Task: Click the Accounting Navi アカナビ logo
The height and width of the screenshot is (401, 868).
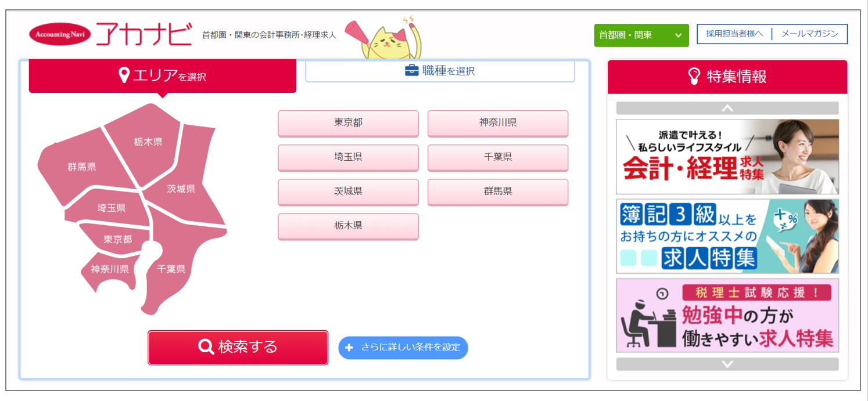Action: tap(111, 34)
